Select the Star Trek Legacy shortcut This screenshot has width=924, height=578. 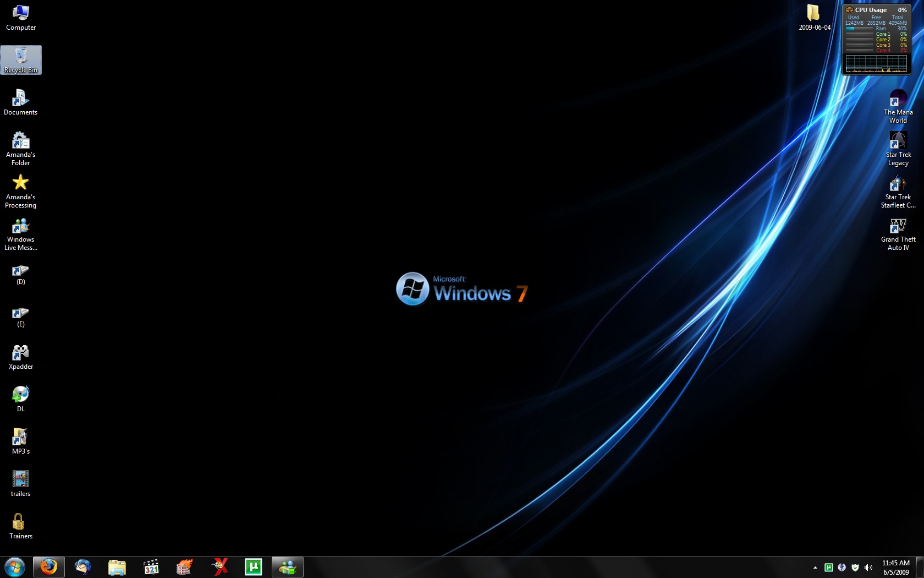coord(898,149)
